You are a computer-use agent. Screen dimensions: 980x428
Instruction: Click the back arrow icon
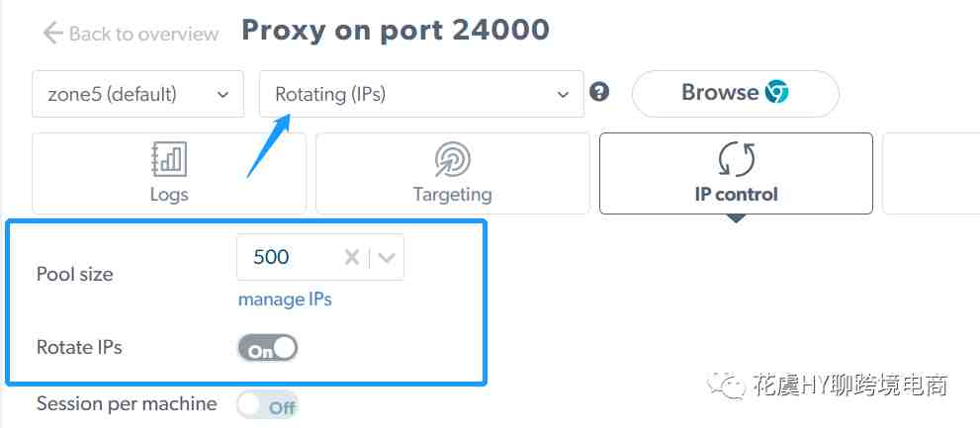pos(52,33)
